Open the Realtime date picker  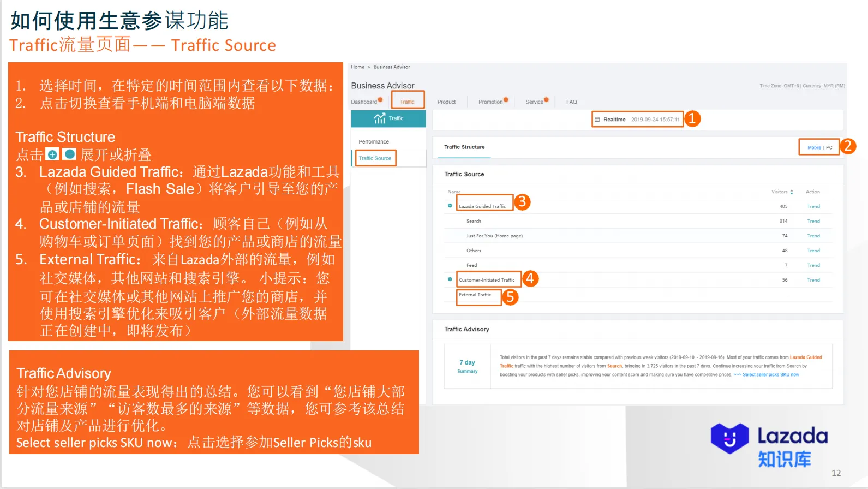pyautogui.click(x=638, y=120)
